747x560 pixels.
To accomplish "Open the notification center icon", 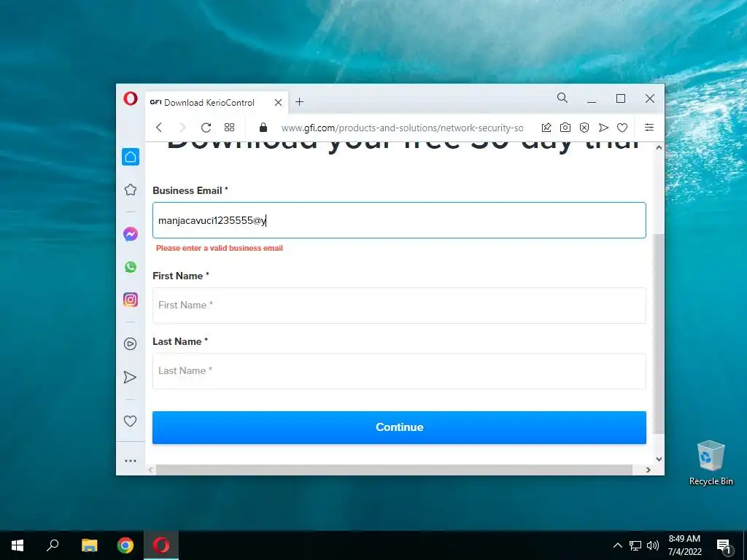I will (x=724, y=546).
